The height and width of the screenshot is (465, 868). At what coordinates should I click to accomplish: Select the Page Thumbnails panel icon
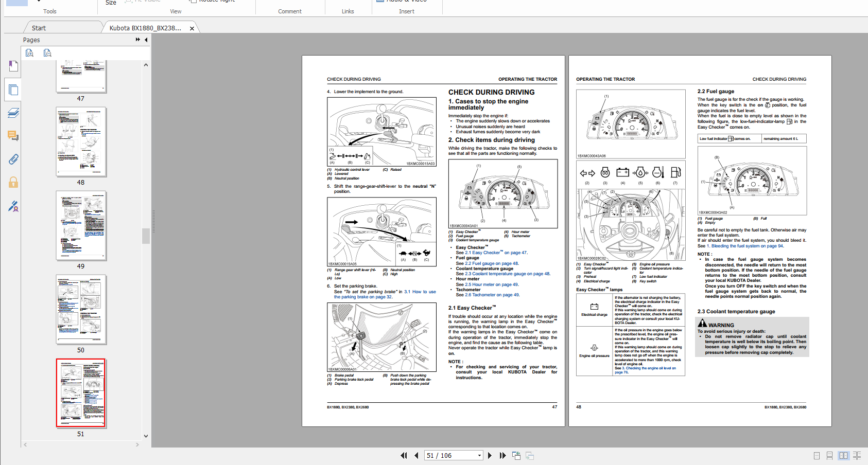coord(13,89)
